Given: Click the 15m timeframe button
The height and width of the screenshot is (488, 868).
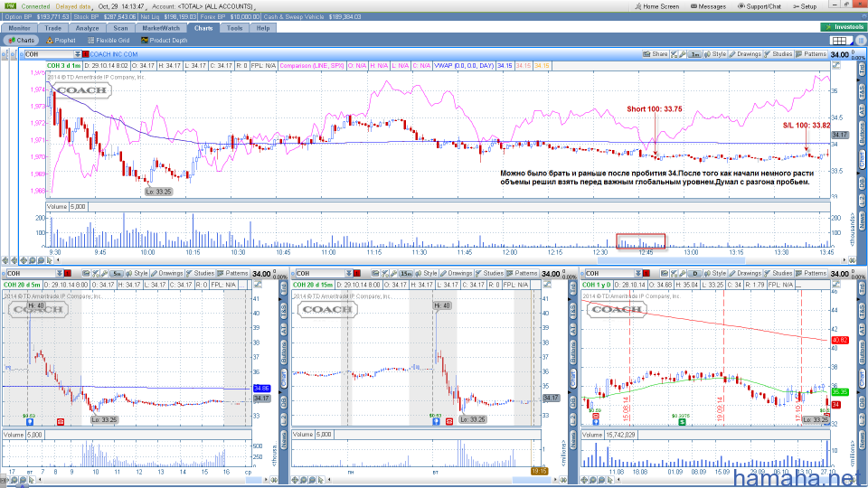Looking at the screenshot, I should click(x=406, y=273).
